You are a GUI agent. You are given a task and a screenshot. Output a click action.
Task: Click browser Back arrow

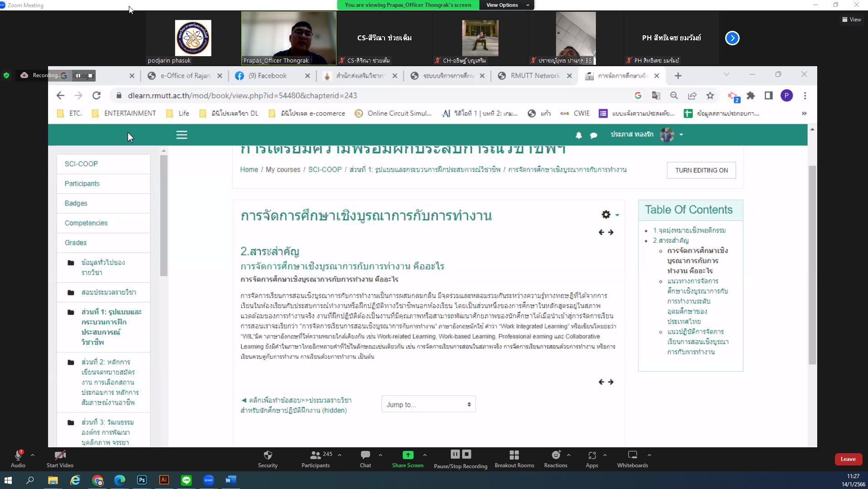(x=60, y=96)
